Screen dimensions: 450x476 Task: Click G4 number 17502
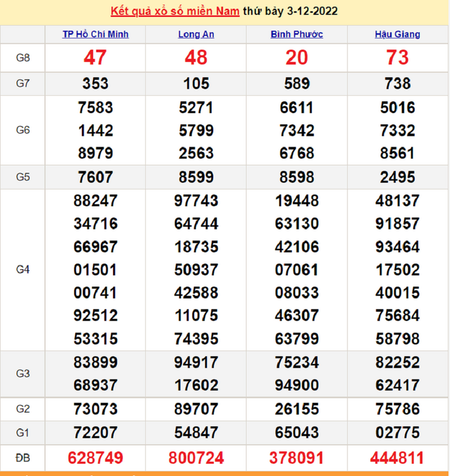tap(397, 270)
